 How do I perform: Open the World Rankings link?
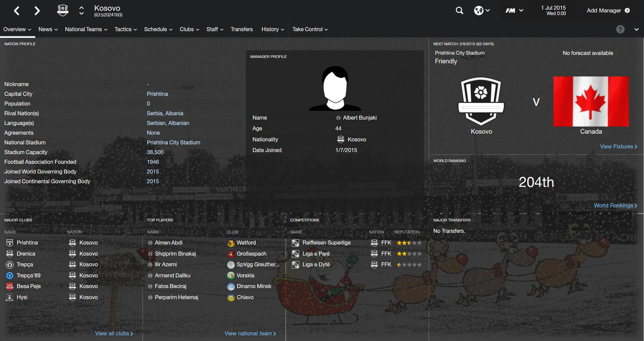click(x=615, y=206)
